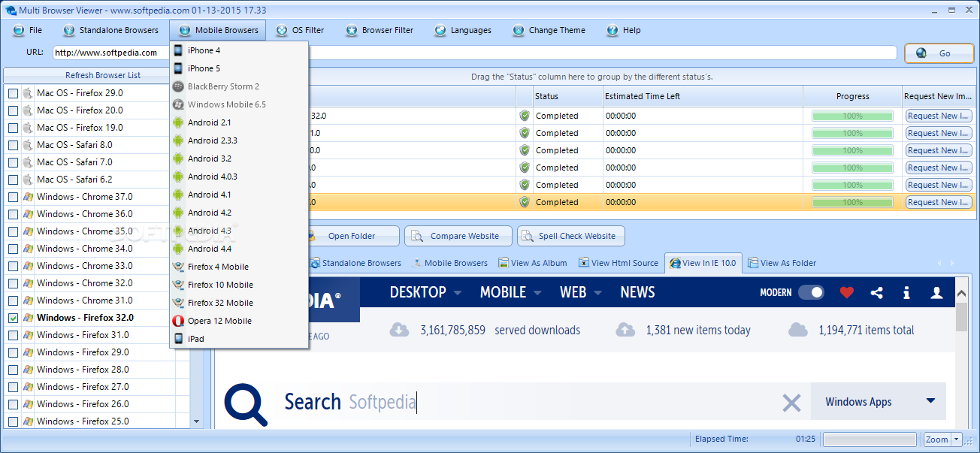The height and width of the screenshot is (453, 980).
Task: Select Firefox 4 Mobile entry
Action: pos(239,267)
